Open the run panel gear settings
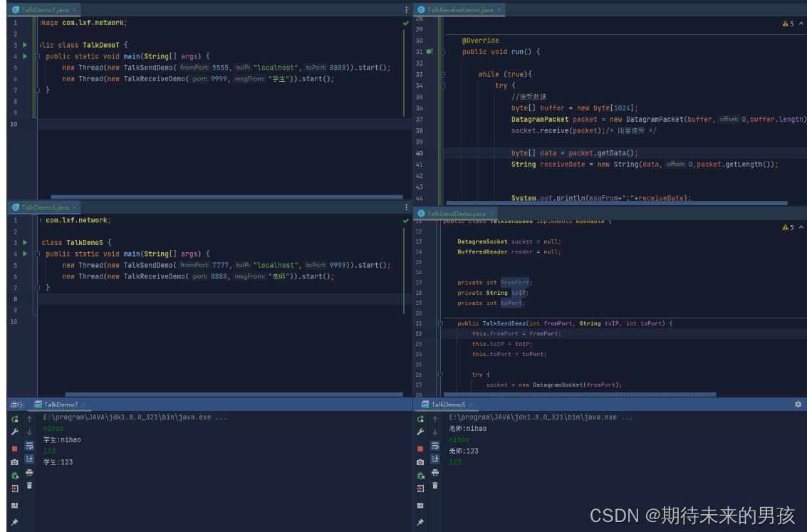The height and width of the screenshot is (532, 807). 798,405
